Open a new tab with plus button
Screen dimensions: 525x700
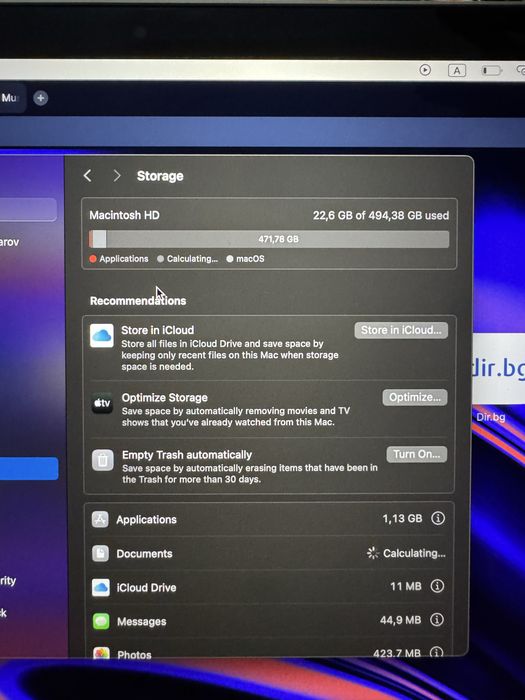pyautogui.click(x=41, y=98)
